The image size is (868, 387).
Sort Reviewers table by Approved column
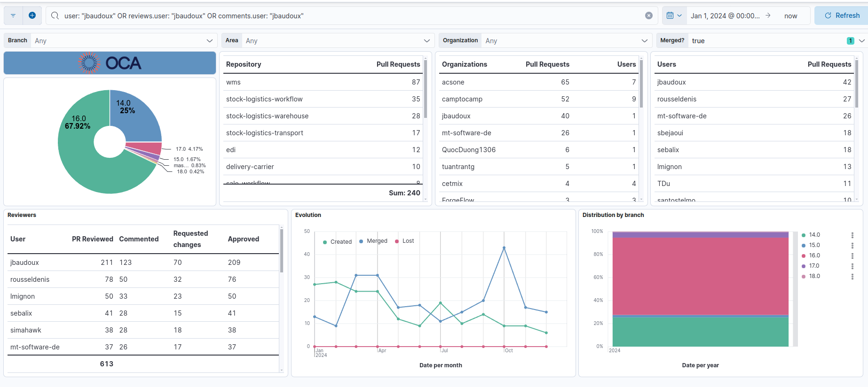243,239
